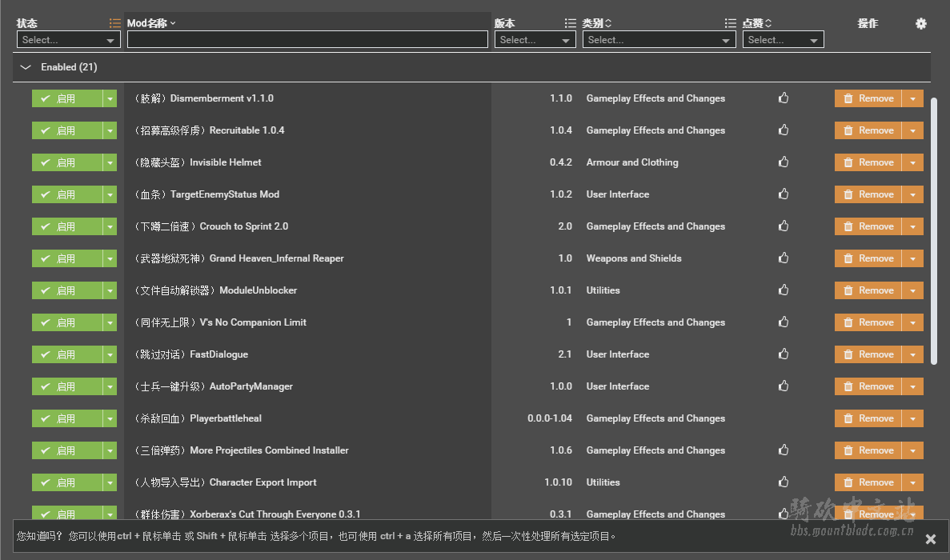Endorse ModuleUnblocker with thumbs-up

pos(784,290)
